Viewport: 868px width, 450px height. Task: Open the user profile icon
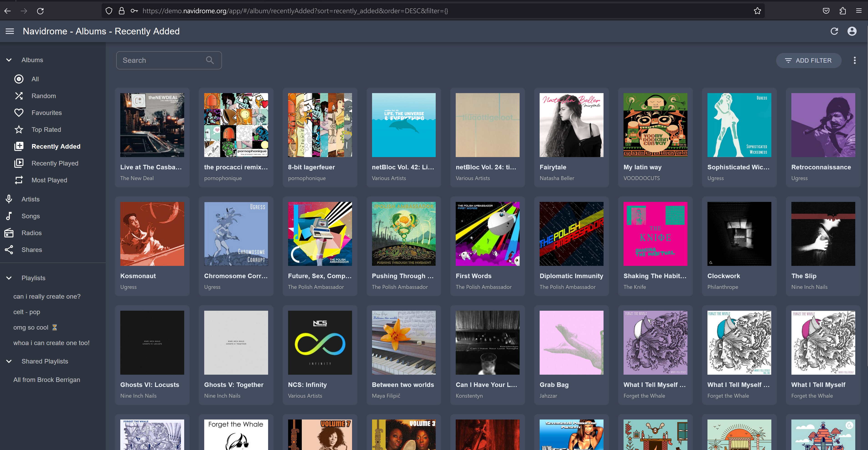pyautogui.click(x=852, y=31)
